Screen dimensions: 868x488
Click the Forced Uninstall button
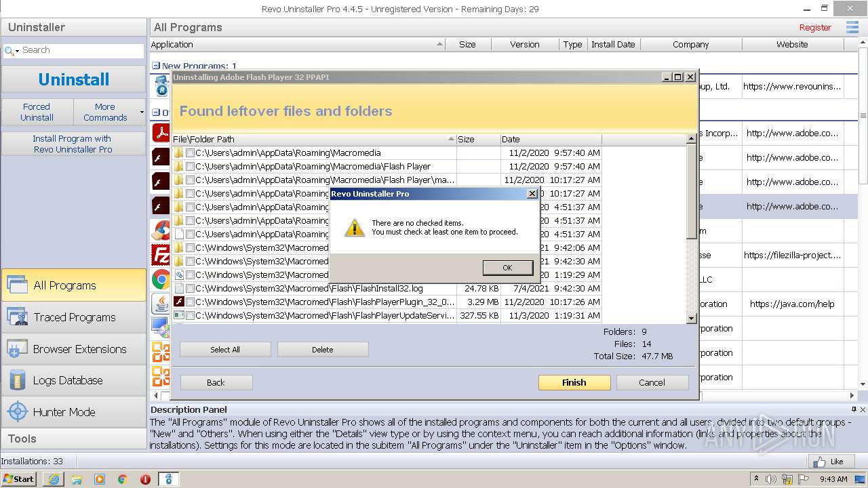click(x=37, y=112)
